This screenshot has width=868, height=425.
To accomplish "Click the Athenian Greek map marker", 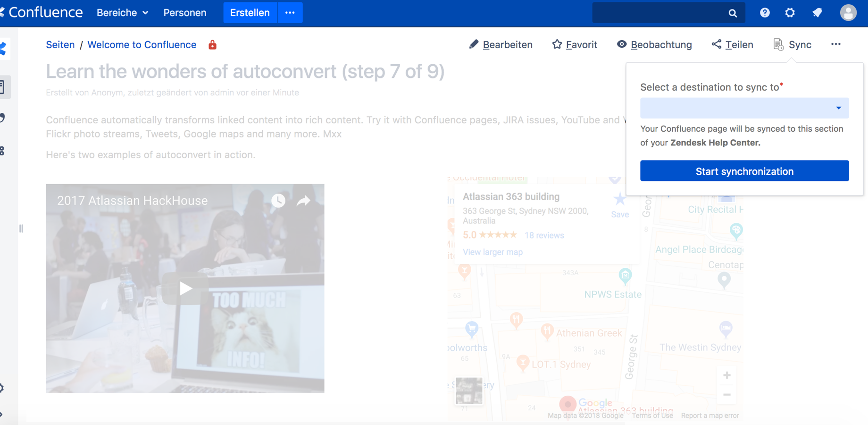I will click(x=547, y=331).
